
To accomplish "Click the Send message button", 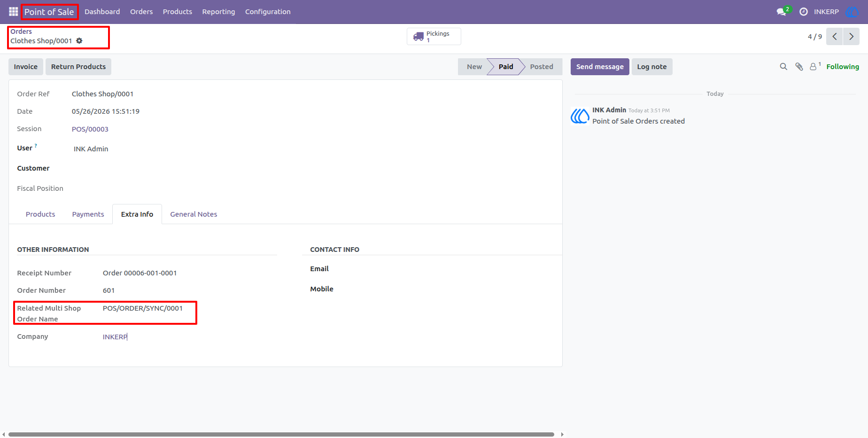I will click(x=600, y=67).
